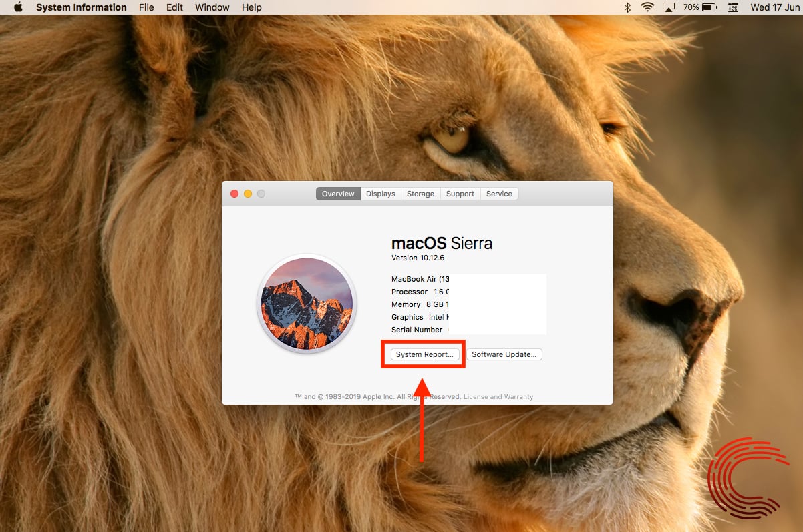Switch to the Storage tab
The image size is (803, 532).
pos(421,194)
